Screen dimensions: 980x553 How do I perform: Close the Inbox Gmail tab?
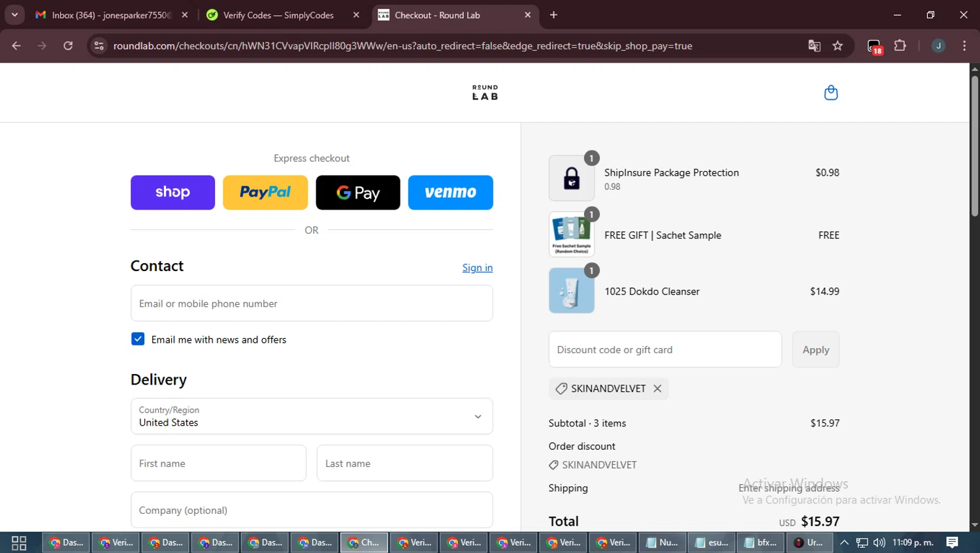pos(185,15)
